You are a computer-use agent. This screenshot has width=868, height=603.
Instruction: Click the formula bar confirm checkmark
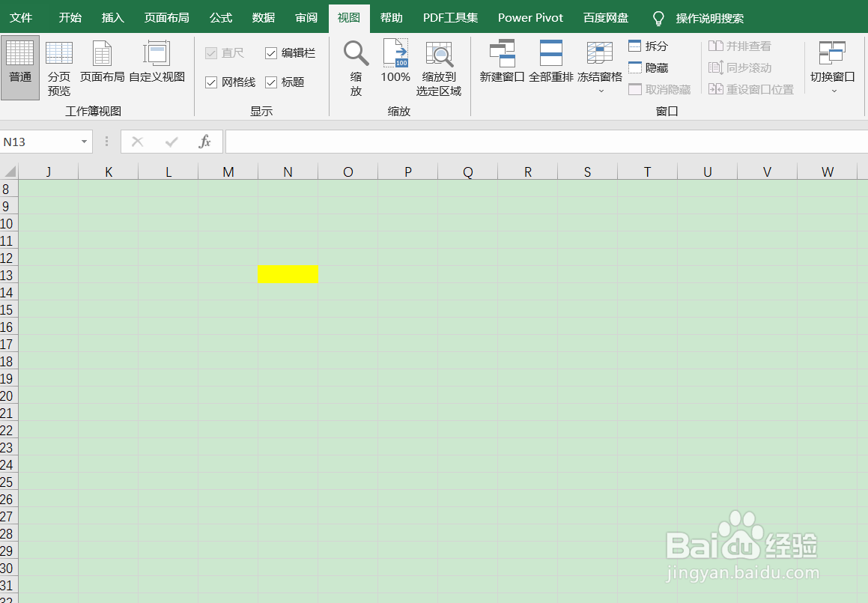172,142
